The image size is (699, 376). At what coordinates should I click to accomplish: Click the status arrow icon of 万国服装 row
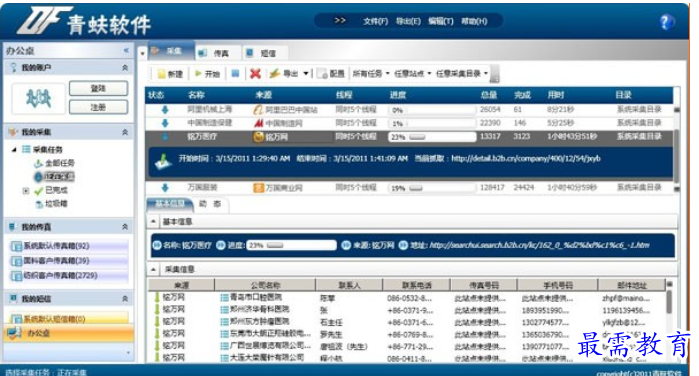coord(165,188)
